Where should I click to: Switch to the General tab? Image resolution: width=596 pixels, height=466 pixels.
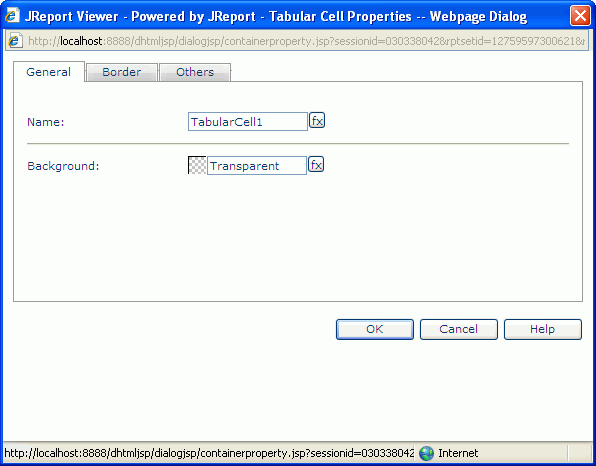click(49, 72)
